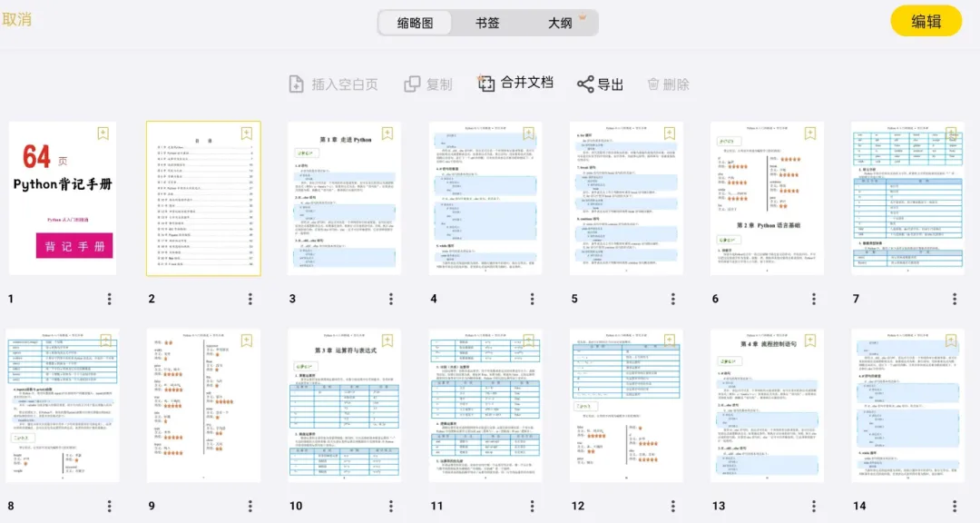
Task: Toggle bookmark on page 12 thumbnail
Action: pos(670,340)
